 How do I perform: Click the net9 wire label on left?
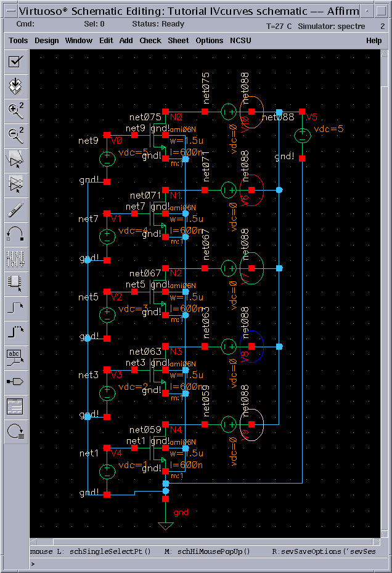point(88,141)
